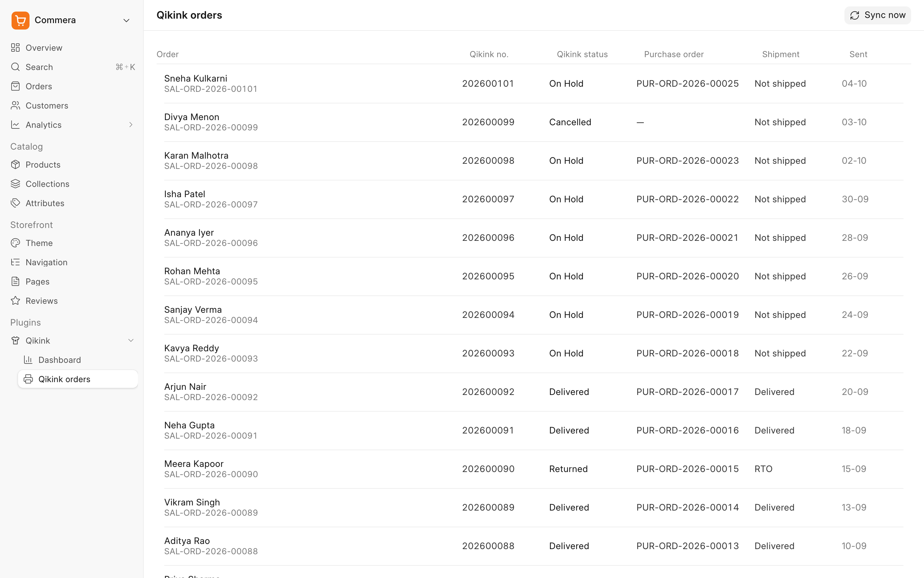Expand the Analytics submenu chevron
This screenshot has height=578, width=924.
(x=131, y=125)
